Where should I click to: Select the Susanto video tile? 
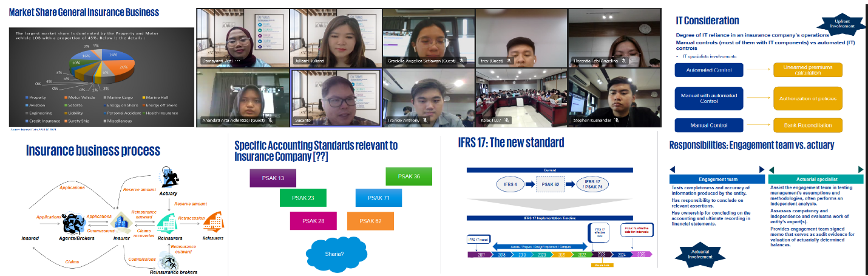pos(336,97)
